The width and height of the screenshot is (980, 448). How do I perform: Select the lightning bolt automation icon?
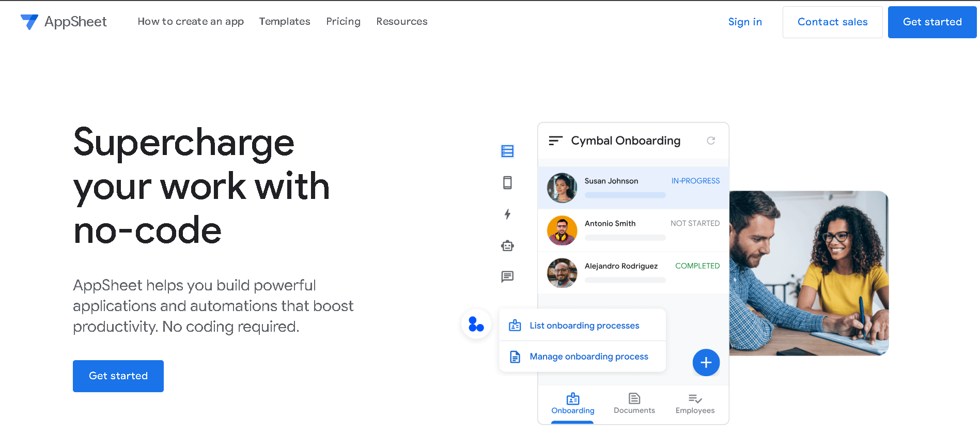click(507, 214)
